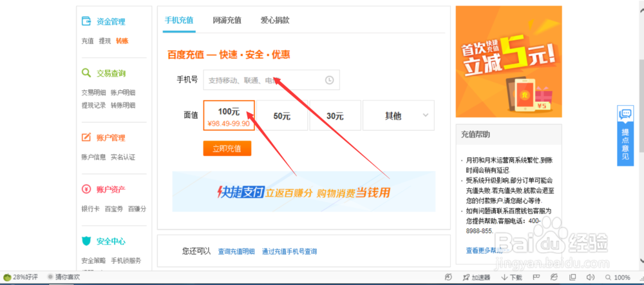Switch to the 爱心捐款 tab

coord(275,20)
